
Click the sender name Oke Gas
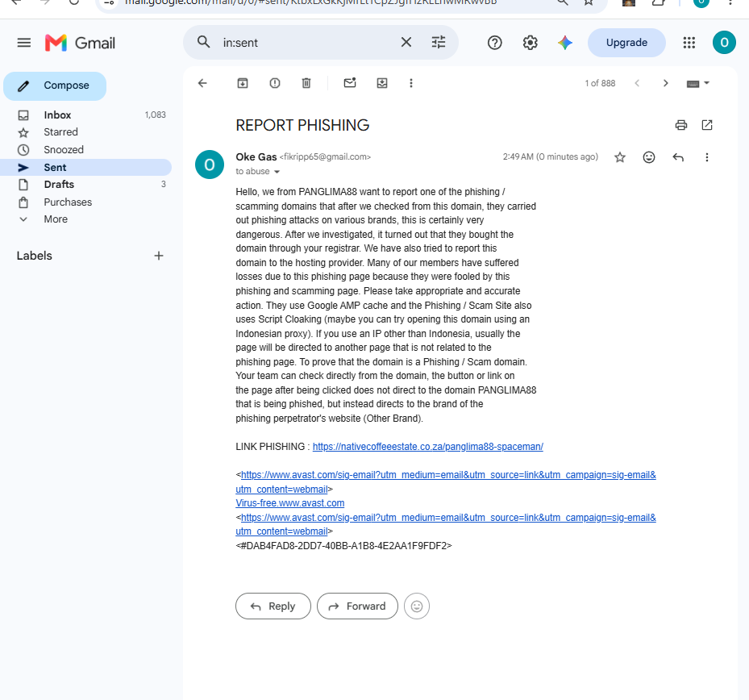click(x=256, y=156)
